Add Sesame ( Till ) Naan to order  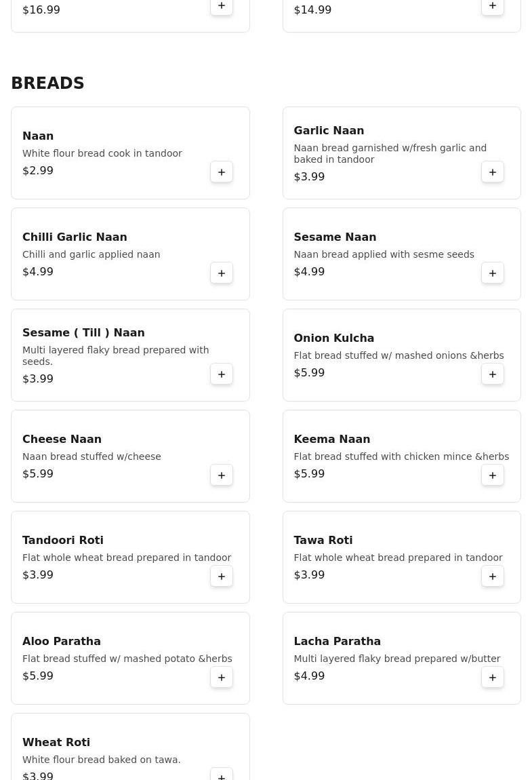(x=222, y=374)
